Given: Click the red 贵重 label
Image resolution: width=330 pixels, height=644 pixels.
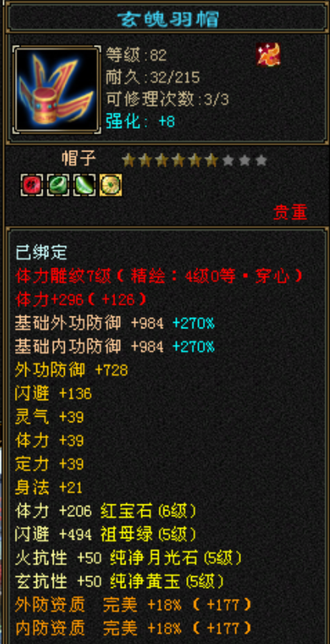Looking at the screenshot, I should click(290, 212).
